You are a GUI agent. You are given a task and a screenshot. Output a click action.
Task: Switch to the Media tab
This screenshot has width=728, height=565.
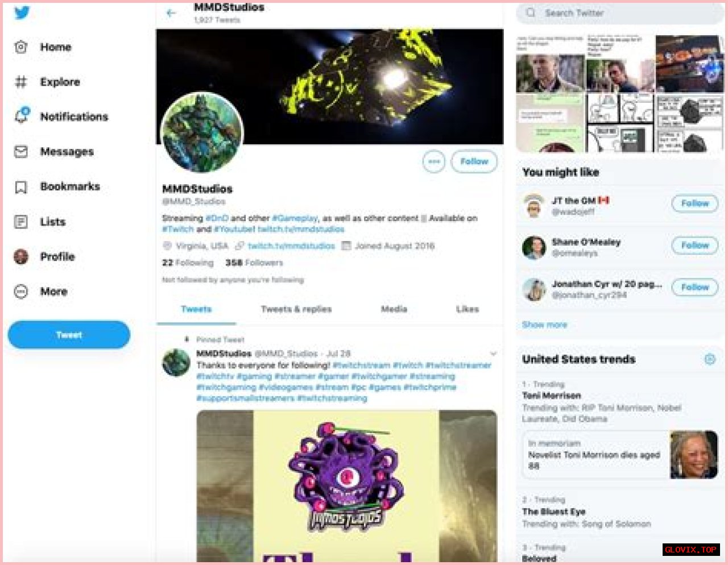pyautogui.click(x=394, y=309)
